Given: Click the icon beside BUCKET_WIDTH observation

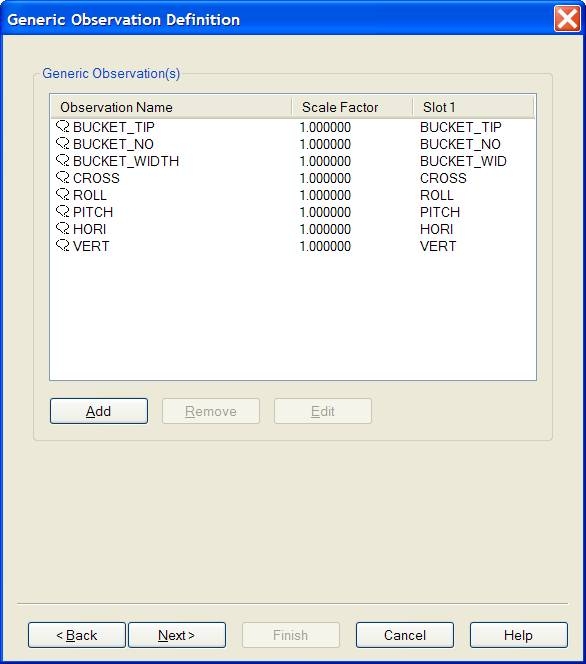Looking at the screenshot, I should [x=63, y=160].
